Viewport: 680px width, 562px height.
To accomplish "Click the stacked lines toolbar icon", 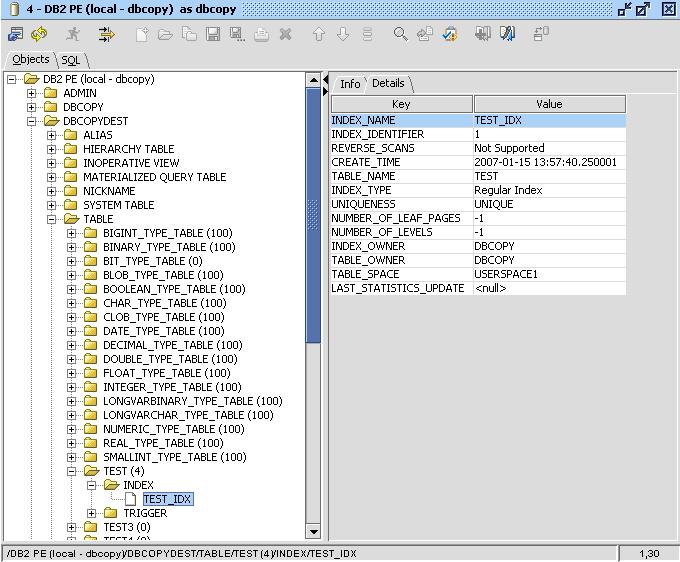I will coord(367,34).
